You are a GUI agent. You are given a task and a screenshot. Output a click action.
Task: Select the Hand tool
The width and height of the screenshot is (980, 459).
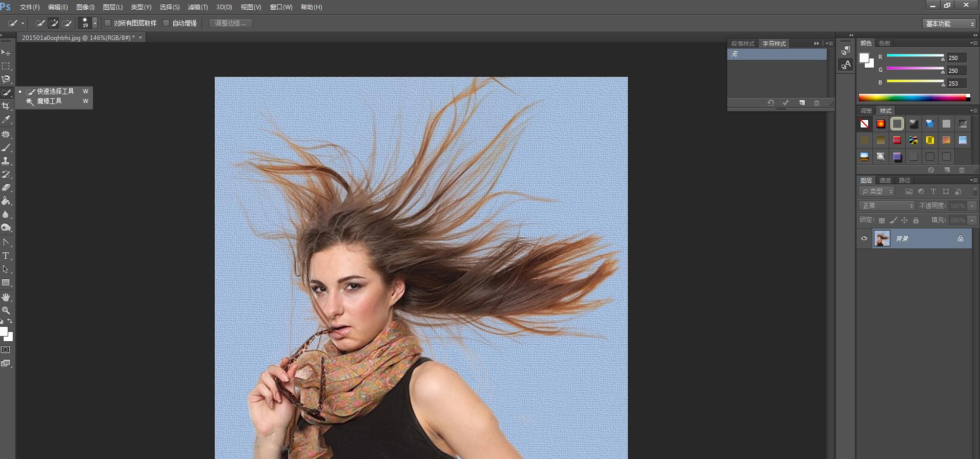tap(6, 297)
